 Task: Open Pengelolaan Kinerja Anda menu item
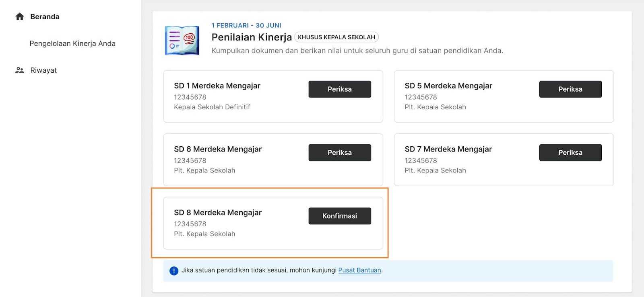coord(72,43)
